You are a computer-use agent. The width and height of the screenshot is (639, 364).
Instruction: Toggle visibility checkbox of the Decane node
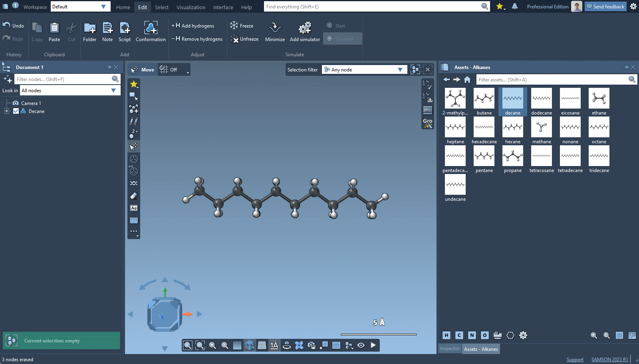[16, 111]
